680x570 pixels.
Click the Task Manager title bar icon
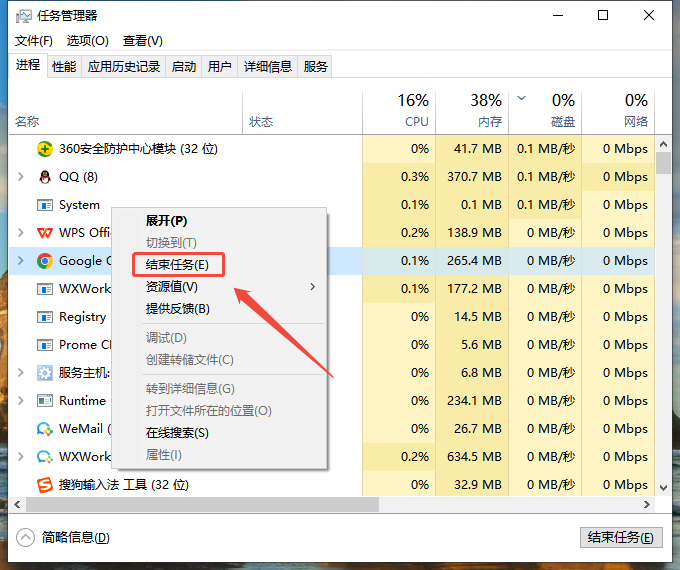(23, 16)
